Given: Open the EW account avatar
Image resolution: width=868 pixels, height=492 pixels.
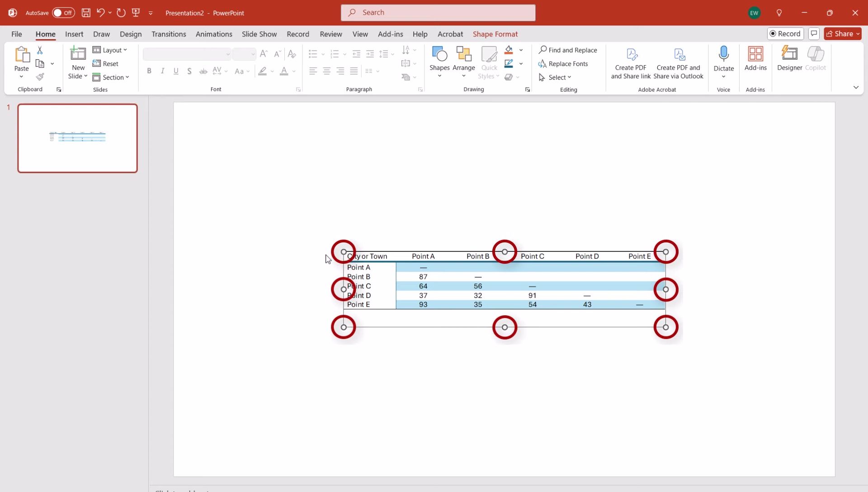Looking at the screenshot, I should 754,13.
